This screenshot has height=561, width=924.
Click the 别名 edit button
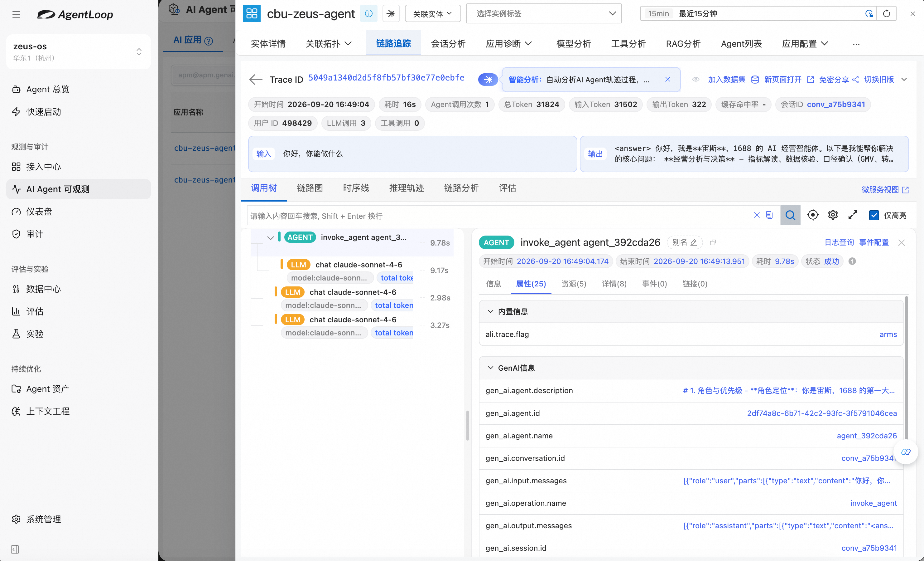click(684, 242)
